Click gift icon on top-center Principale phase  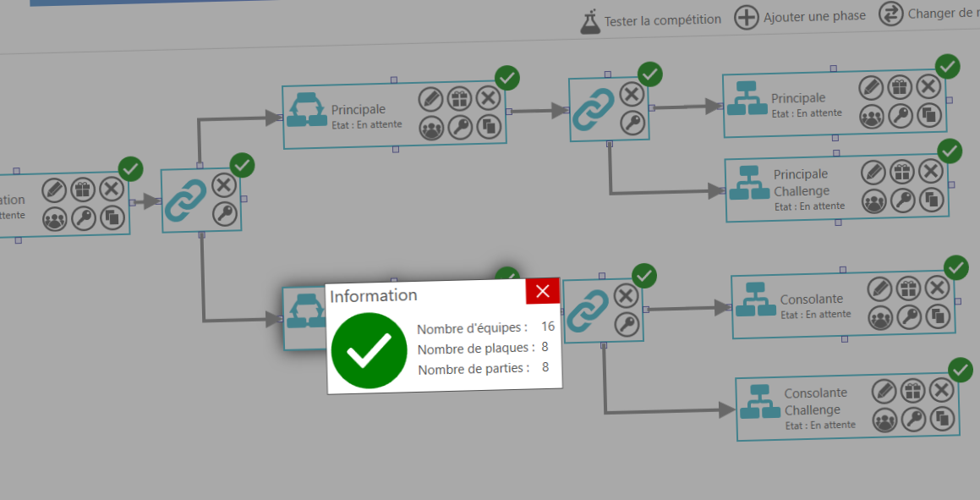(459, 98)
